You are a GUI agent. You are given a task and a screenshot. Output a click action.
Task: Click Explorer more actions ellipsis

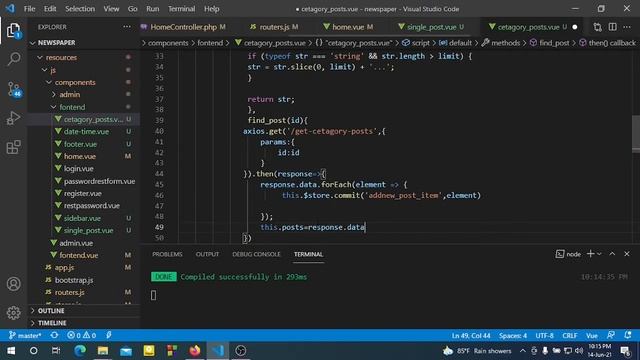pyautogui.click(x=127, y=27)
